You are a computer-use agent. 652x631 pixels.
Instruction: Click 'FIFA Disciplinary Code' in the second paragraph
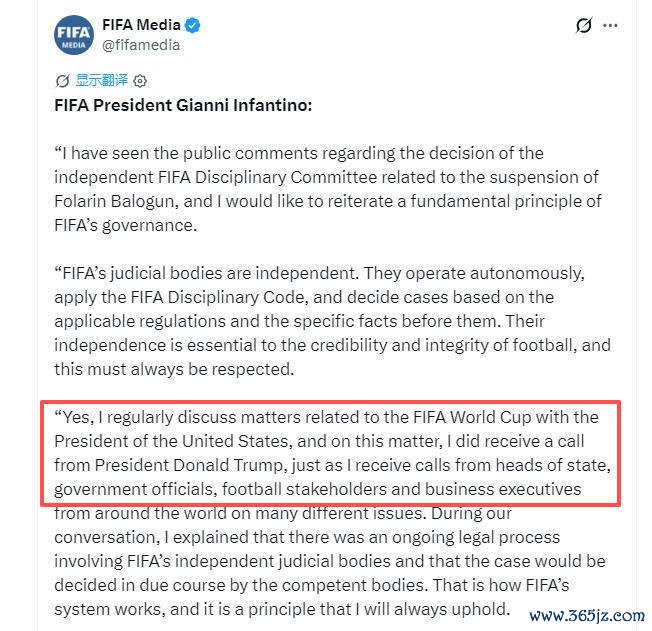pos(219,297)
